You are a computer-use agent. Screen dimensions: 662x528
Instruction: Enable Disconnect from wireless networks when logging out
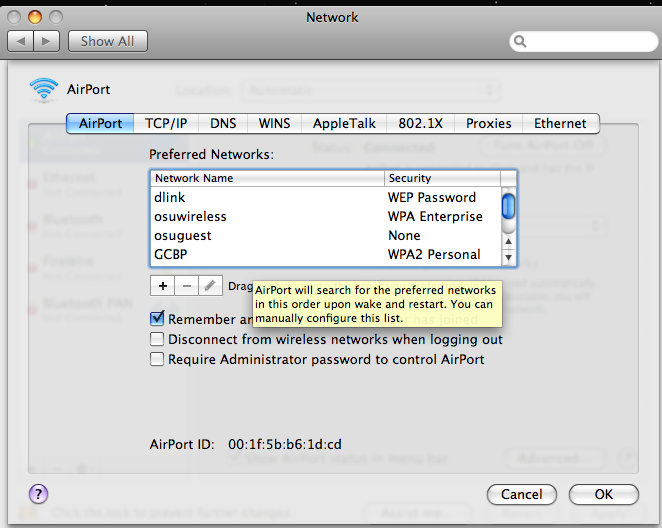(157, 339)
